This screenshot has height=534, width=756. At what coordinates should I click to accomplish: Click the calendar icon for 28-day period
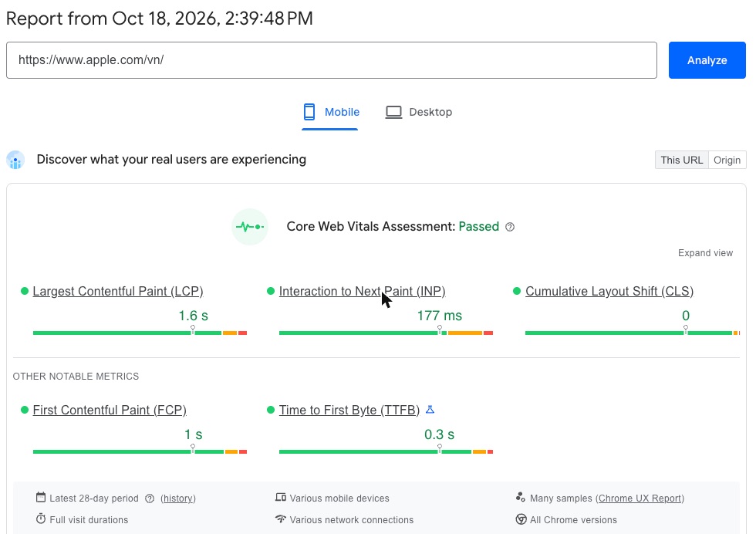click(x=41, y=497)
